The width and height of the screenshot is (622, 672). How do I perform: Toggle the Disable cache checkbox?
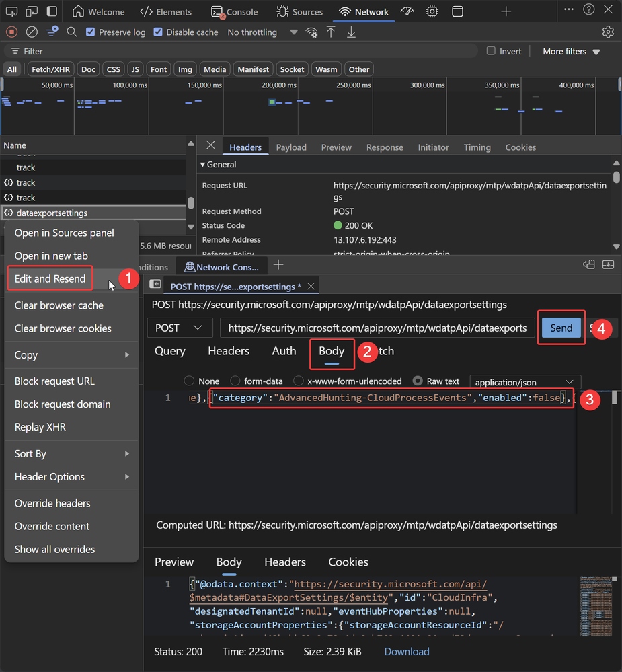coord(158,32)
